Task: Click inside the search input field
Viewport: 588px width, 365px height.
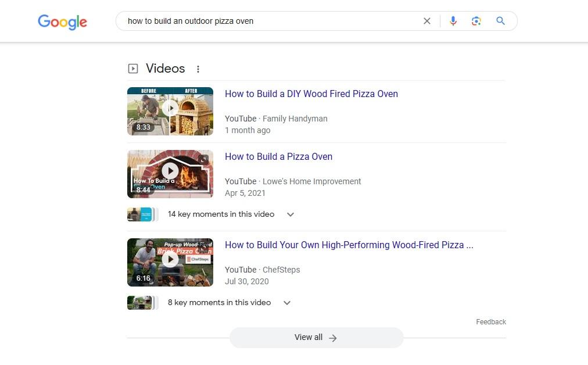Action: tap(267, 21)
